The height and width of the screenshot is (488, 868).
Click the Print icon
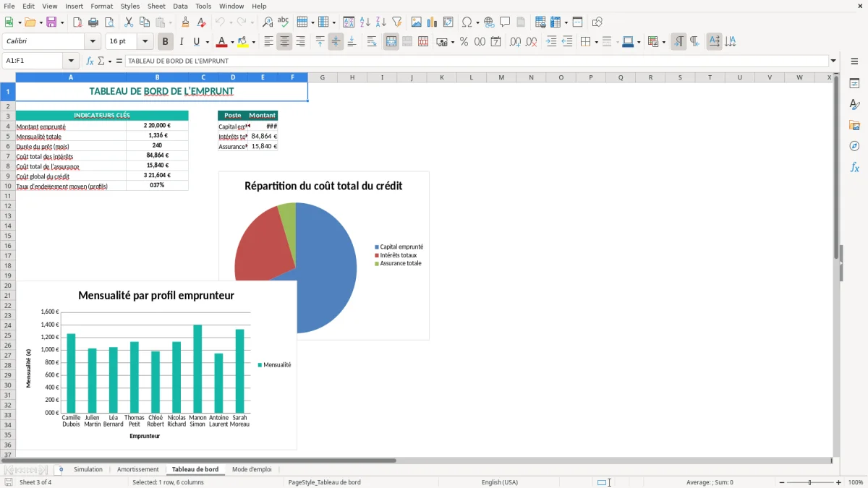point(93,22)
